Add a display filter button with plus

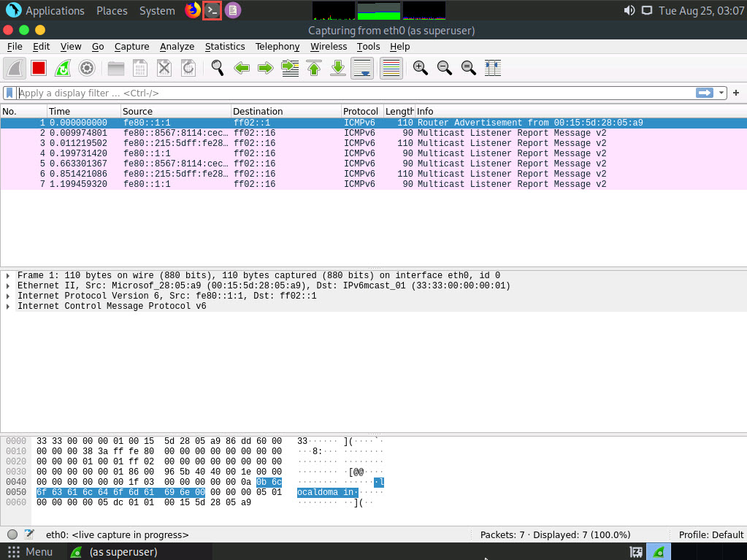736,93
